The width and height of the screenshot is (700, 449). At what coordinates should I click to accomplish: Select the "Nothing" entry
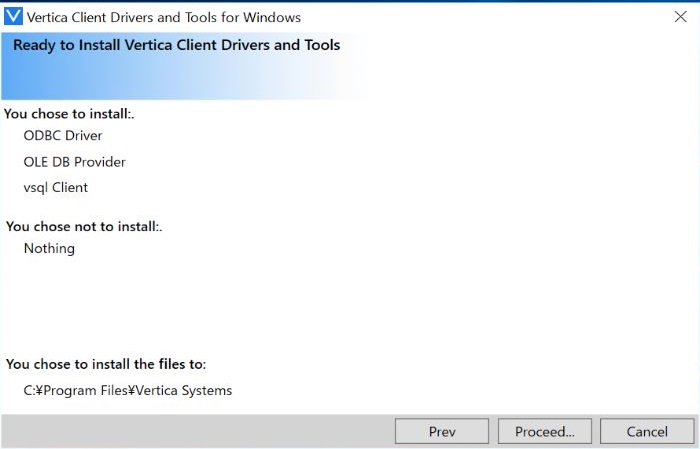(49, 248)
